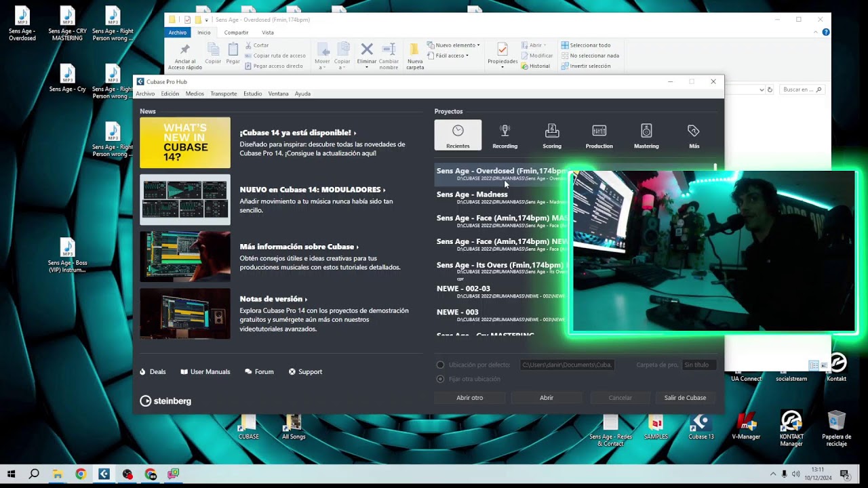This screenshot has width=868, height=488.
Task: Open the Edición menu in Cubase Hub
Action: 170,94
